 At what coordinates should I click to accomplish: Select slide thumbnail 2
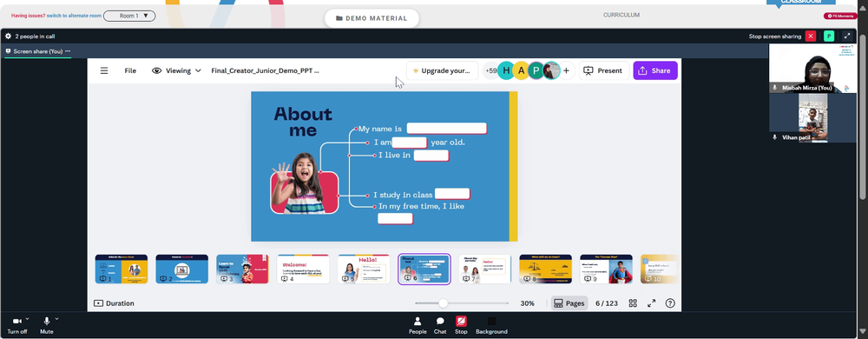point(181,269)
